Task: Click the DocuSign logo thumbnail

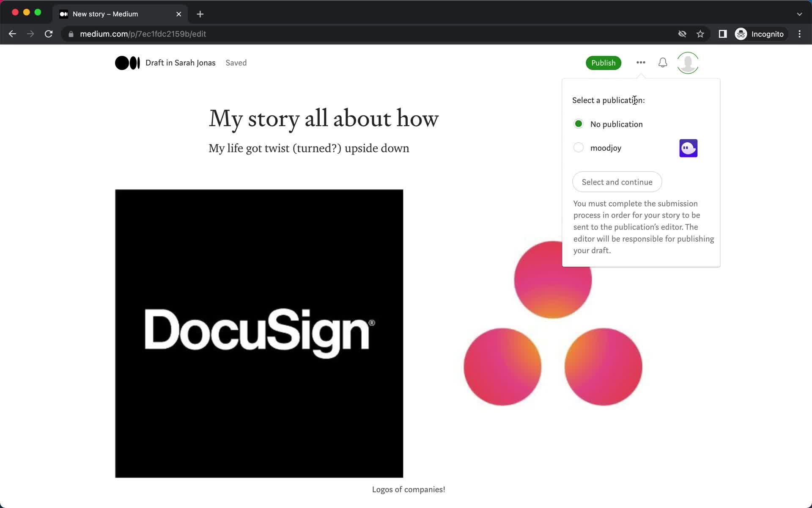Action: point(259,334)
